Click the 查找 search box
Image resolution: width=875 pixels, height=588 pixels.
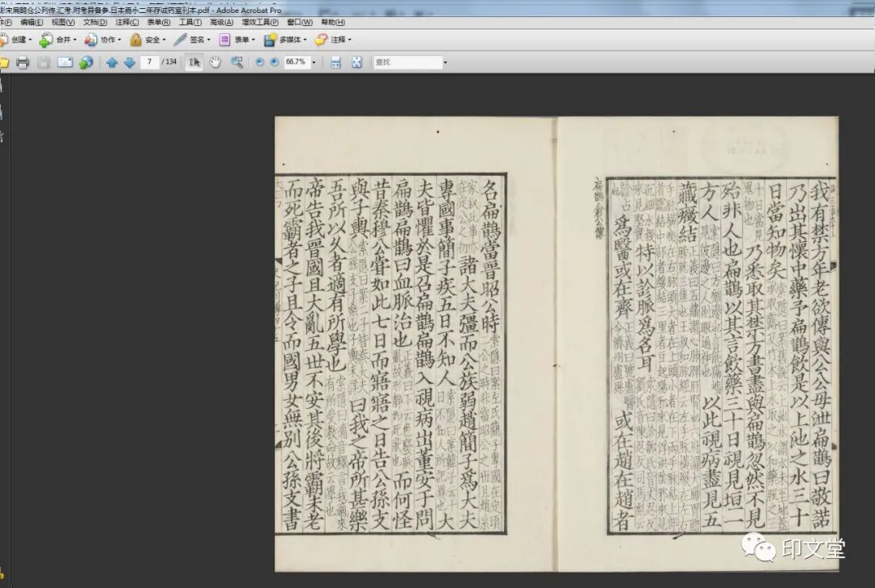coord(405,62)
